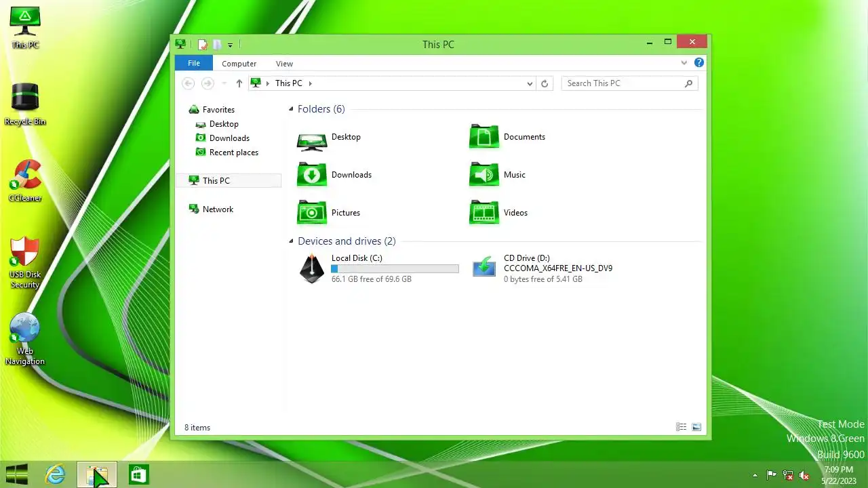Viewport: 868px width, 488px height.
Task: Open the Recycle Bin desktop icon
Action: click(x=25, y=104)
